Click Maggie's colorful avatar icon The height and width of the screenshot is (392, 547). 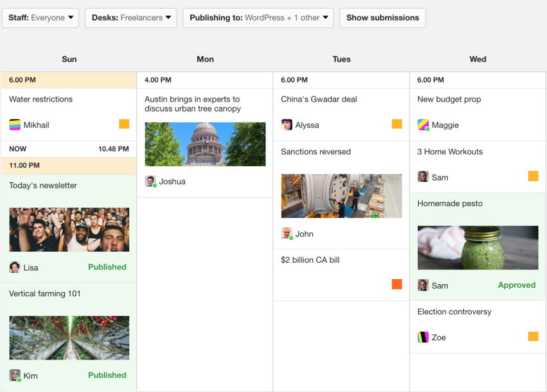(x=423, y=125)
